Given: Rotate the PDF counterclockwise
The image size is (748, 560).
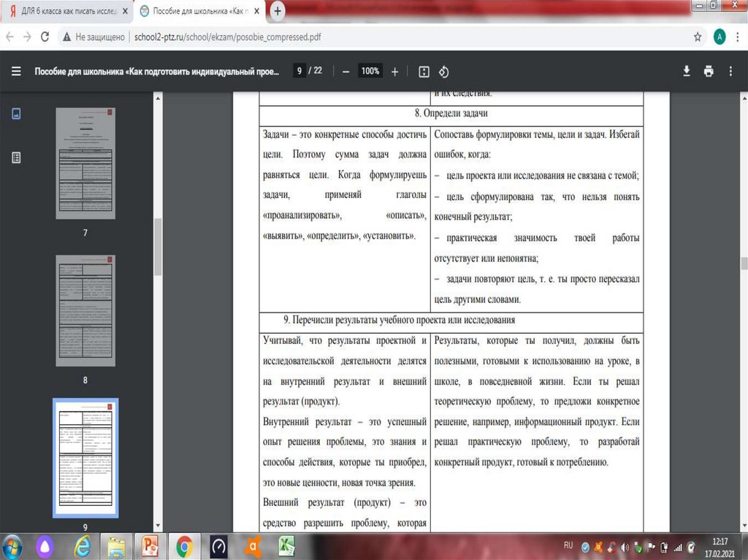Looking at the screenshot, I should click(x=443, y=72).
